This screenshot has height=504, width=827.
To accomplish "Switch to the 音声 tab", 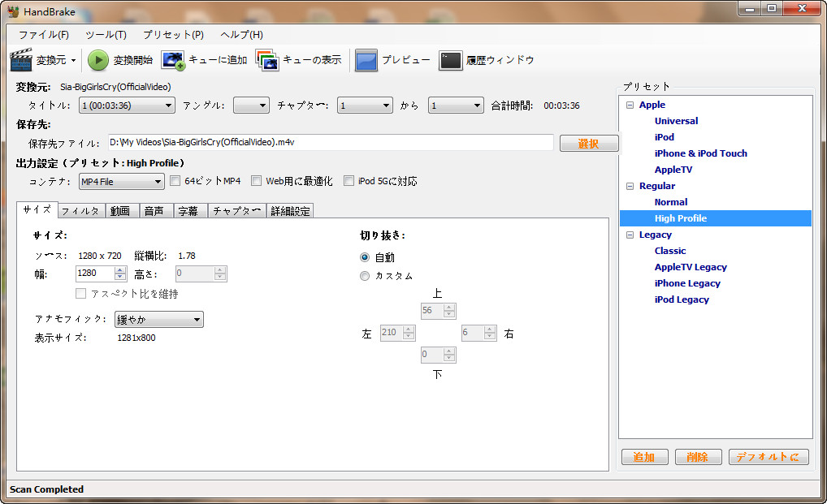I will (x=155, y=210).
